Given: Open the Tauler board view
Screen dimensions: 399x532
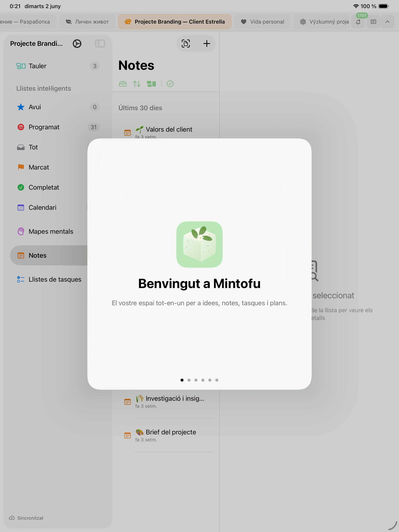Looking at the screenshot, I should pos(58,66).
